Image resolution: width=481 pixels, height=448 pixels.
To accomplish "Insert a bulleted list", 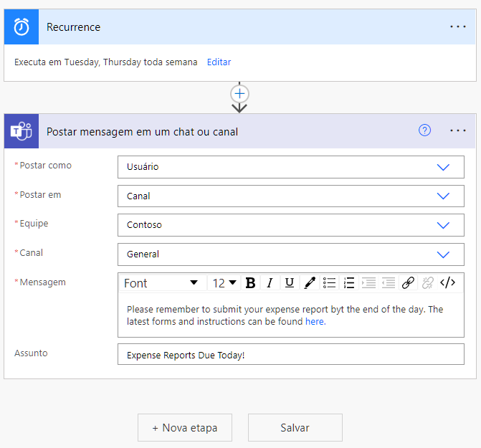I will click(329, 283).
